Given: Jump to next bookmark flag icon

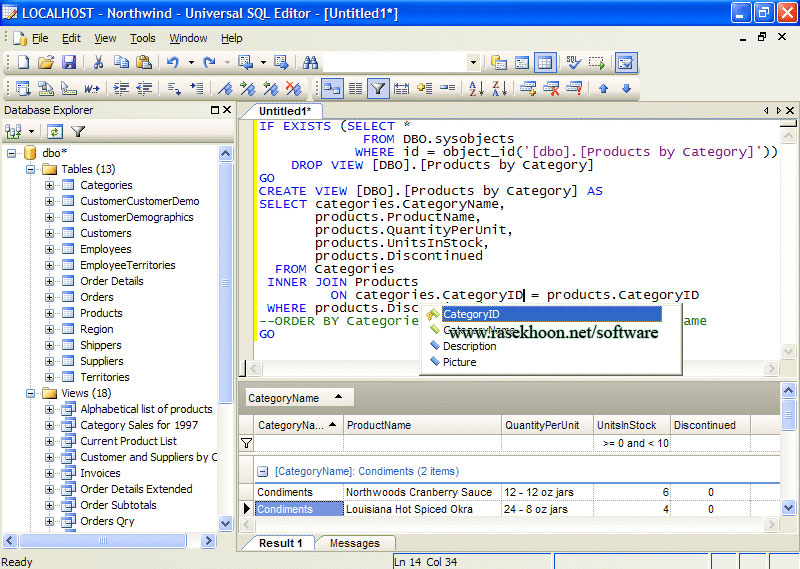Looking at the screenshot, I should coord(247,88).
